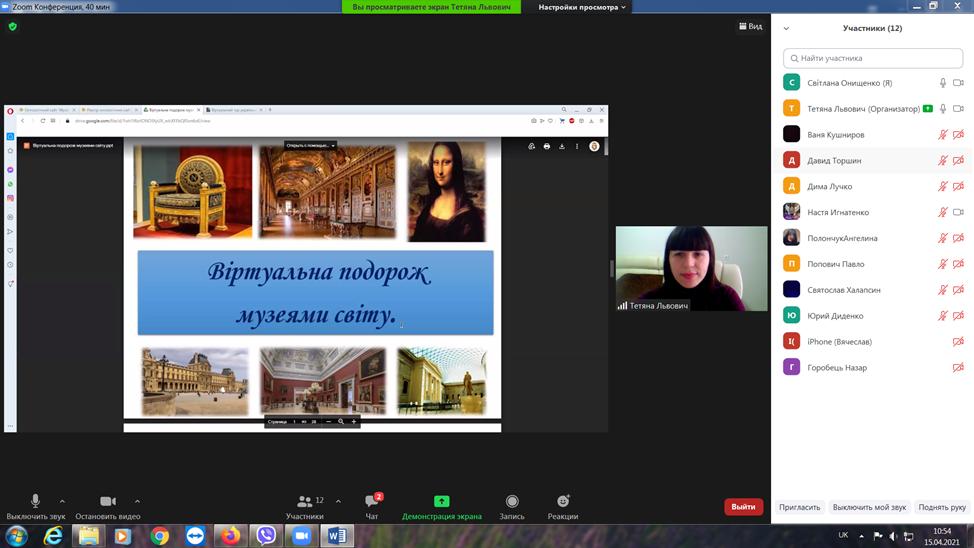This screenshot has height=548, width=974.
Task: Select participant iPhone (Вячеслав)
Action: point(873,342)
